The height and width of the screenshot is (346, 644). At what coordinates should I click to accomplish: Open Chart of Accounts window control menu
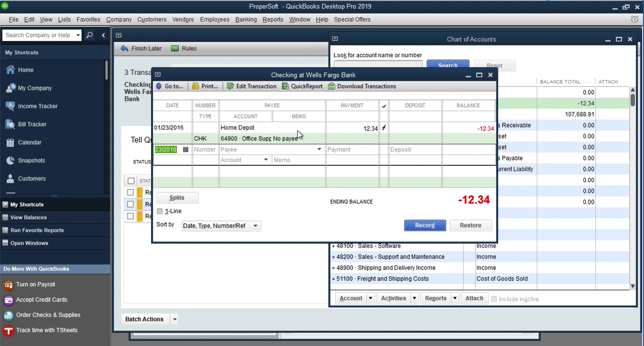coord(335,39)
